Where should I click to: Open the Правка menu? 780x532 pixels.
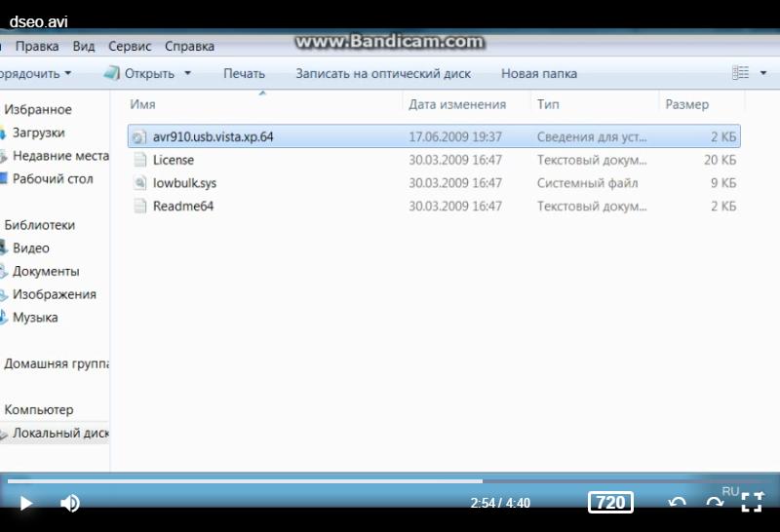(37, 46)
